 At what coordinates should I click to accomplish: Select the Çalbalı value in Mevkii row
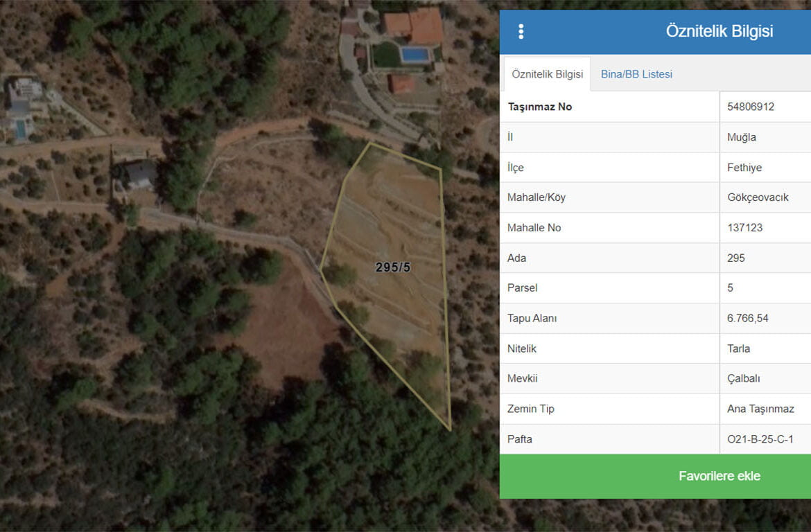point(743,378)
